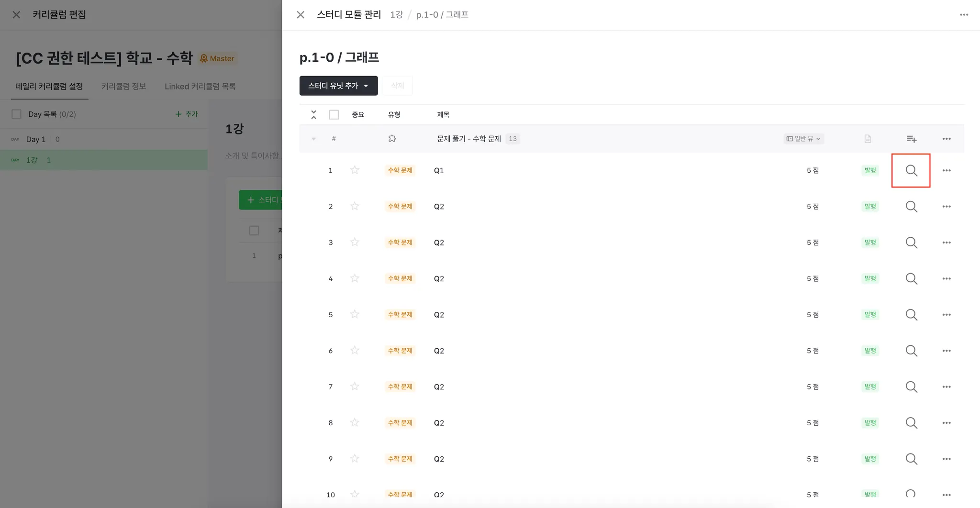Image resolution: width=980 pixels, height=508 pixels.
Task: Open the 스터디 유닛 추가 dropdown
Action: (338, 86)
